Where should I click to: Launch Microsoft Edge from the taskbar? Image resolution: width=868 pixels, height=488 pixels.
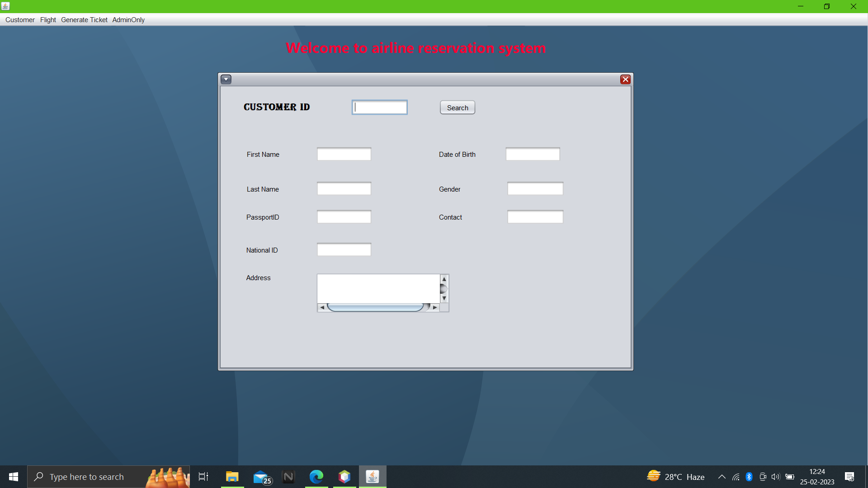(x=316, y=476)
